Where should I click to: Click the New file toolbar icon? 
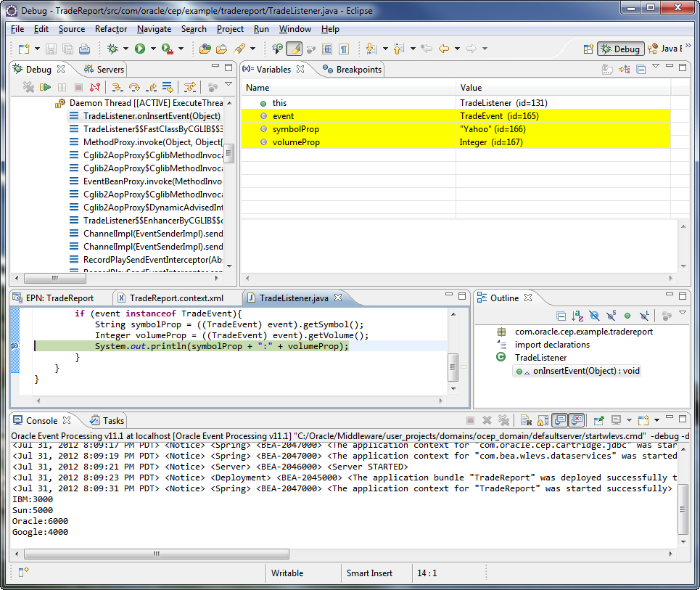24,49
